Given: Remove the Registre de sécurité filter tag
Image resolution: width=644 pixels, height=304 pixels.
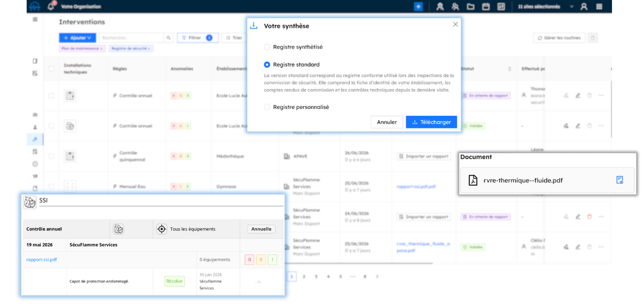Looking at the screenshot, I should click(x=149, y=49).
